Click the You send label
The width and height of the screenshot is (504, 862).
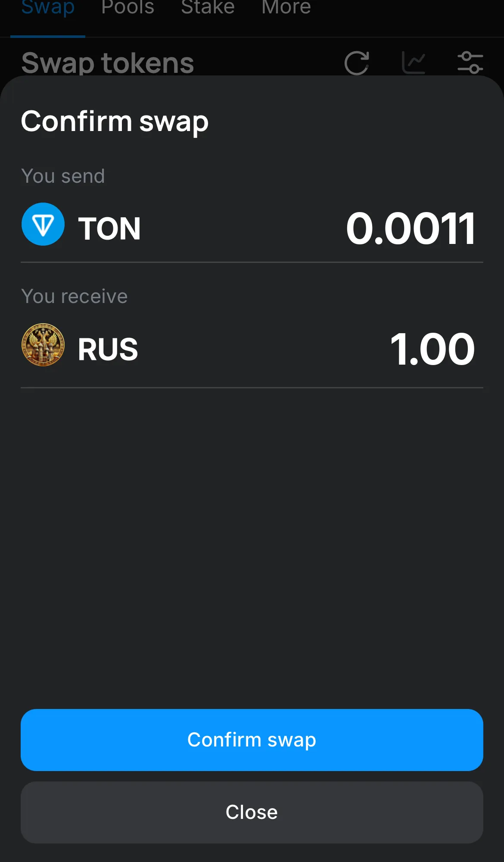(x=63, y=176)
